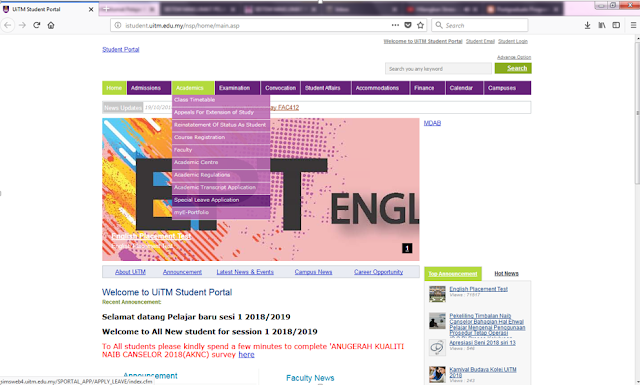
Task: Open the Convocation menu
Action: [280, 88]
